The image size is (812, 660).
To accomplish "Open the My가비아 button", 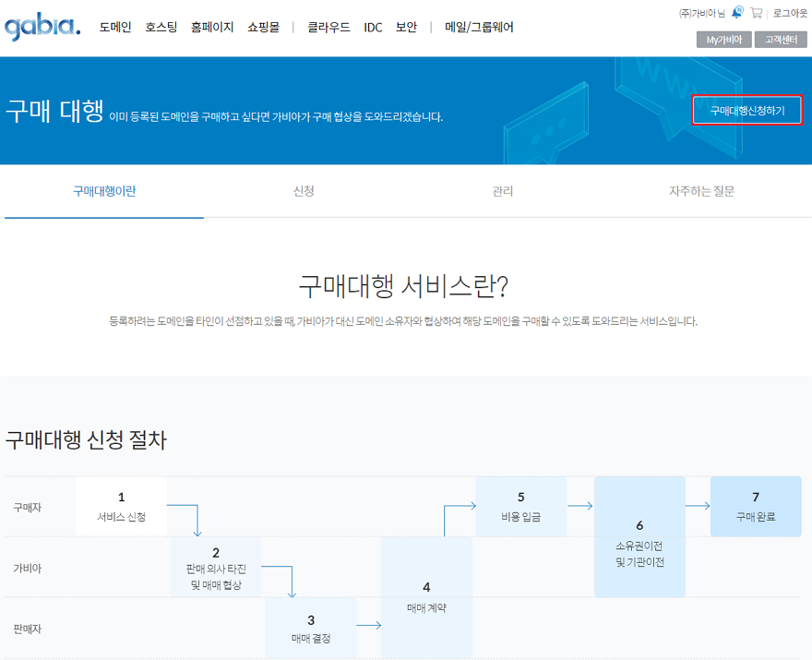I will (x=724, y=40).
